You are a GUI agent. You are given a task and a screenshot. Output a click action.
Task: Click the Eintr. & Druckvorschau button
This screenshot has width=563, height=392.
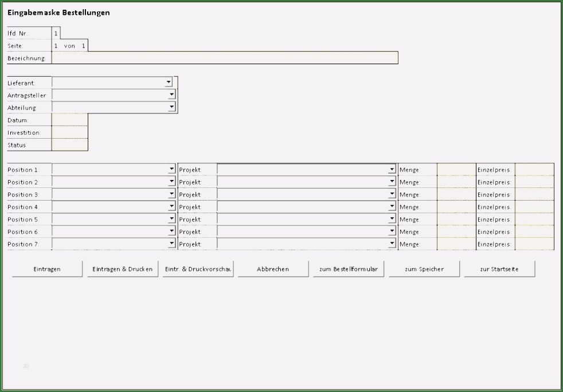click(198, 269)
